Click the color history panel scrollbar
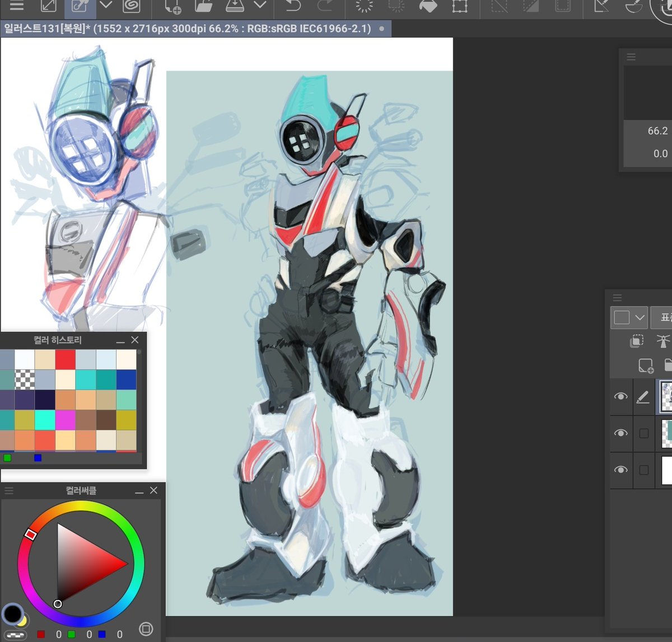 (x=139, y=400)
